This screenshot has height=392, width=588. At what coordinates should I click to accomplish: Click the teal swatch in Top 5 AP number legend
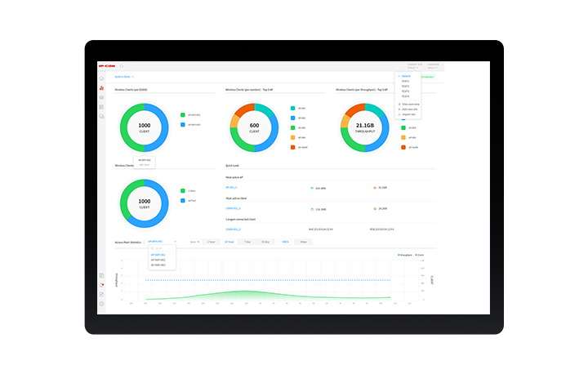pyautogui.click(x=293, y=108)
